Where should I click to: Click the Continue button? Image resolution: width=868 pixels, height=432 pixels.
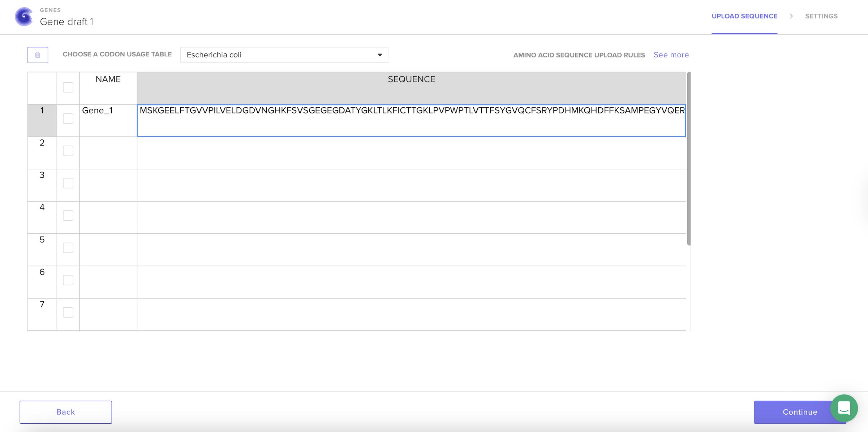(799, 412)
